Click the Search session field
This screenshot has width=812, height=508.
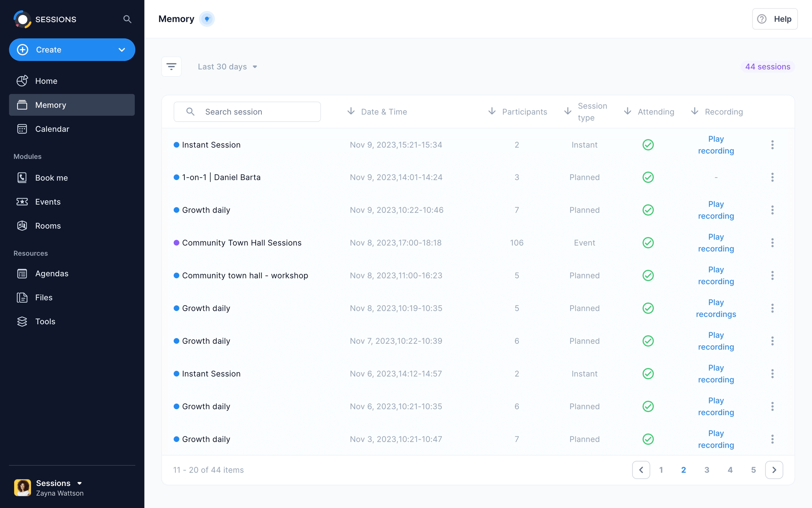(x=247, y=112)
